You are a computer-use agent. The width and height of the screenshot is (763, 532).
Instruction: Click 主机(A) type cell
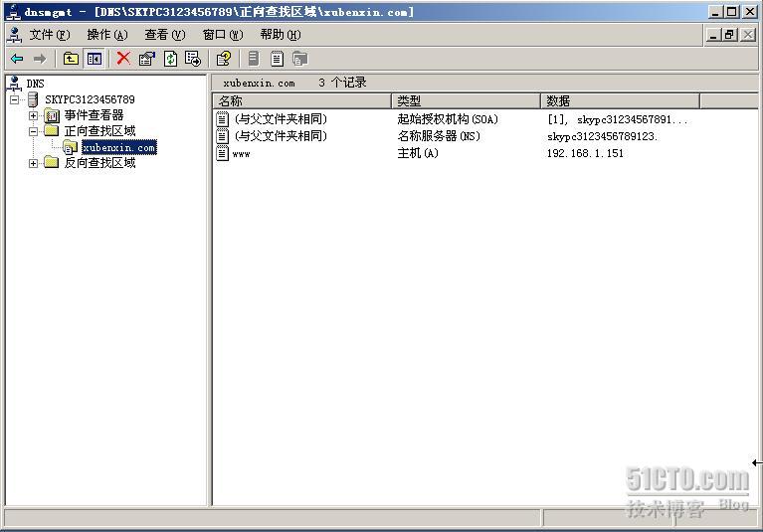418,153
